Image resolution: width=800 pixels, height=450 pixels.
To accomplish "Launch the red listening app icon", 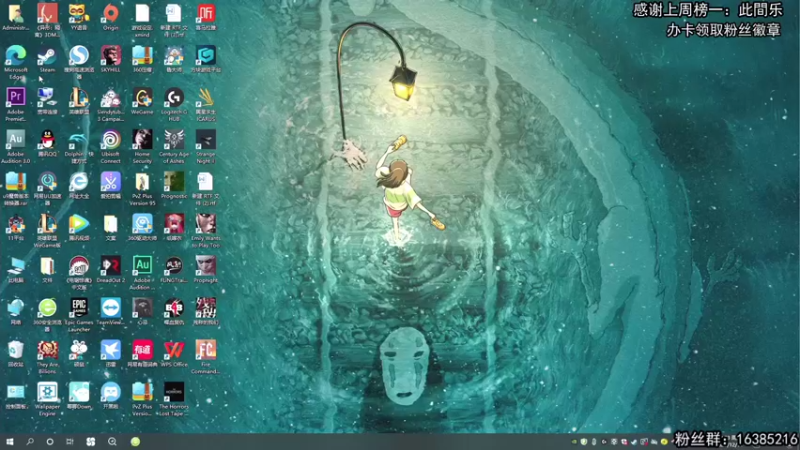I will point(205,14).
